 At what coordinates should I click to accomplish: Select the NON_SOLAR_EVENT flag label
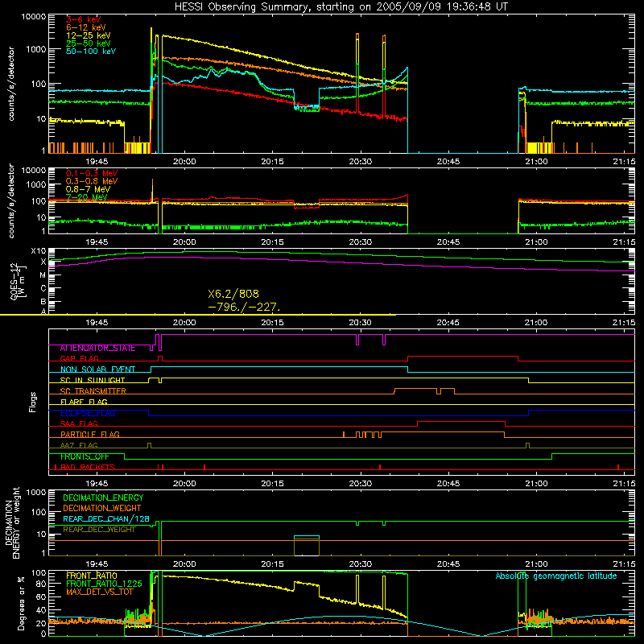tap(97, 369)
